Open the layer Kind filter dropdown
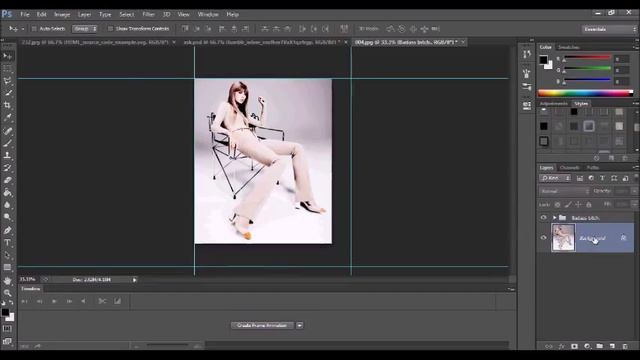Image resolution: width=640 pixels, height=360 pixels. tap(556, 178)
